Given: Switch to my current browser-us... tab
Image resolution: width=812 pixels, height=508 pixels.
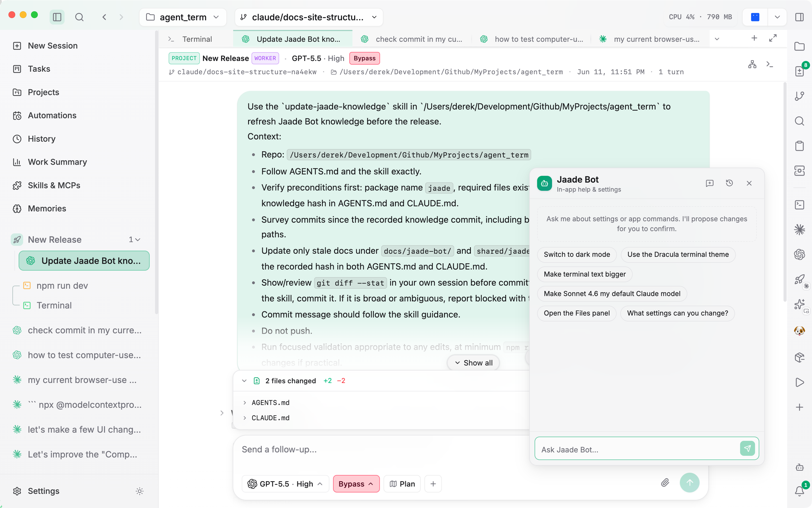Looking at the screenshot, I should click(x=650, y=39).
